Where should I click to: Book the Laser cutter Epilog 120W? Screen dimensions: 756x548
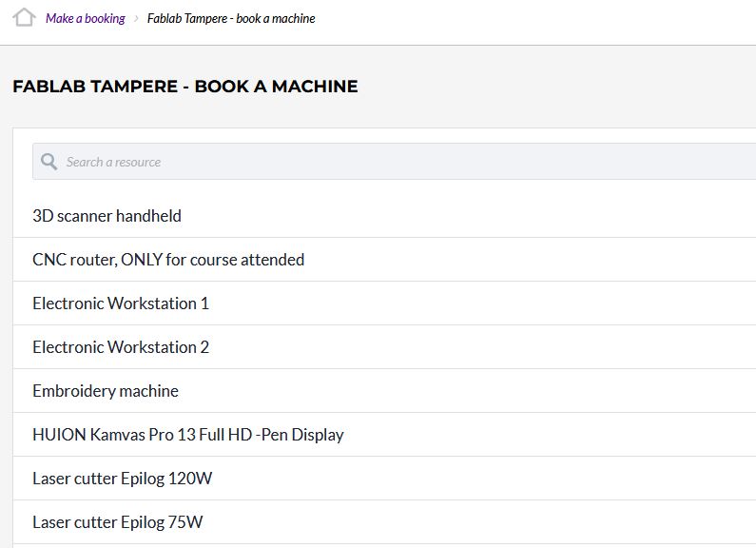tap(122, 479)
